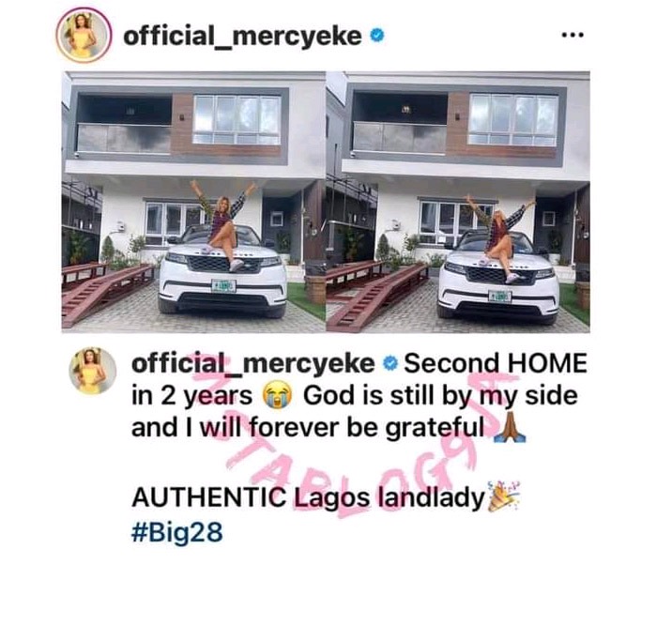Click the party popper emoji
The width and height of the screenshot is (672, 625).
tap(504, 496)
